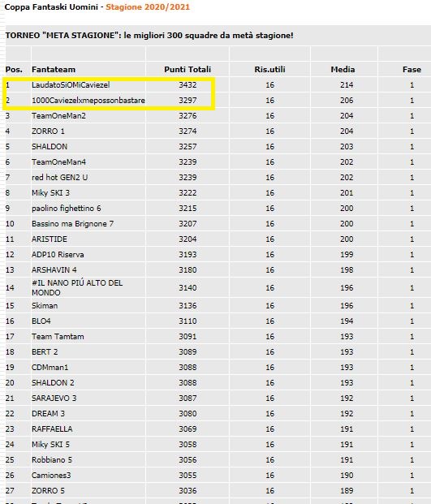Click the red hot GEN2 U team
This screenshot has height=504, width=431.
(x=59, y=178)
